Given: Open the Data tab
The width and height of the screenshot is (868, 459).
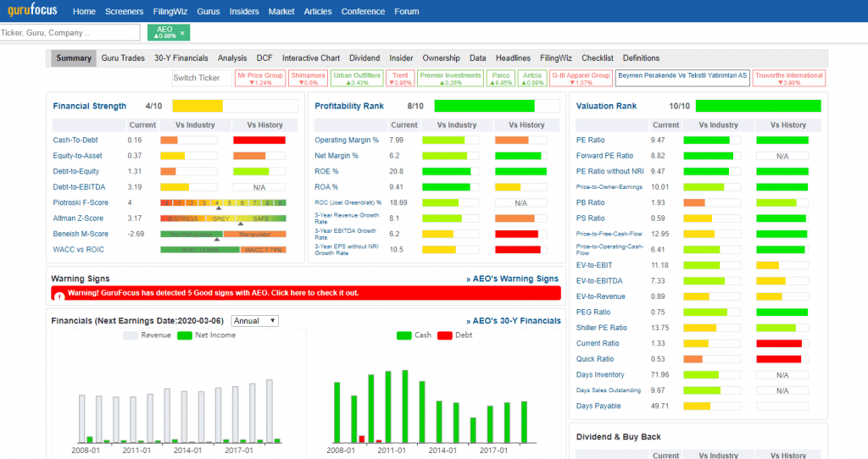Looking at the screenshot, I should click(478, 58).
